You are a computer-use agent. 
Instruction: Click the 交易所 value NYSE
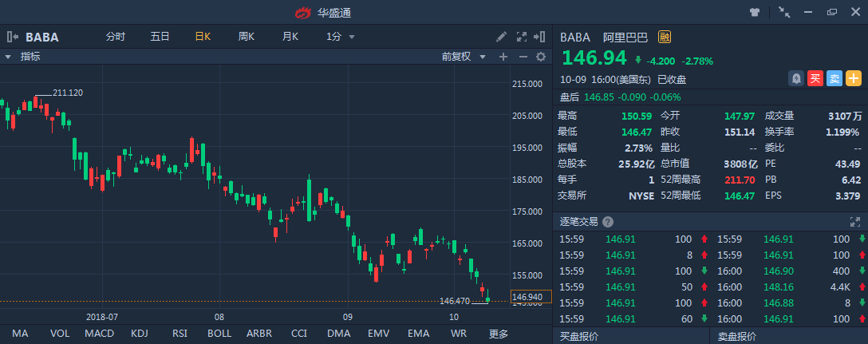(641, 196)
